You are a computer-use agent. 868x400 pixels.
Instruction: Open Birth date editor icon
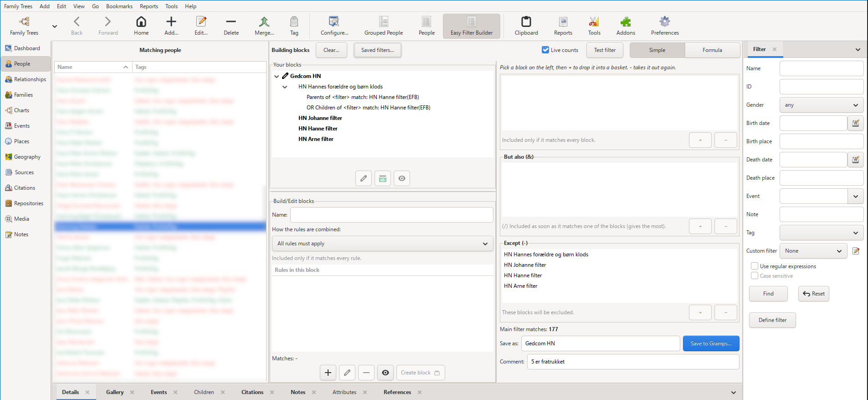coord(856,123)
